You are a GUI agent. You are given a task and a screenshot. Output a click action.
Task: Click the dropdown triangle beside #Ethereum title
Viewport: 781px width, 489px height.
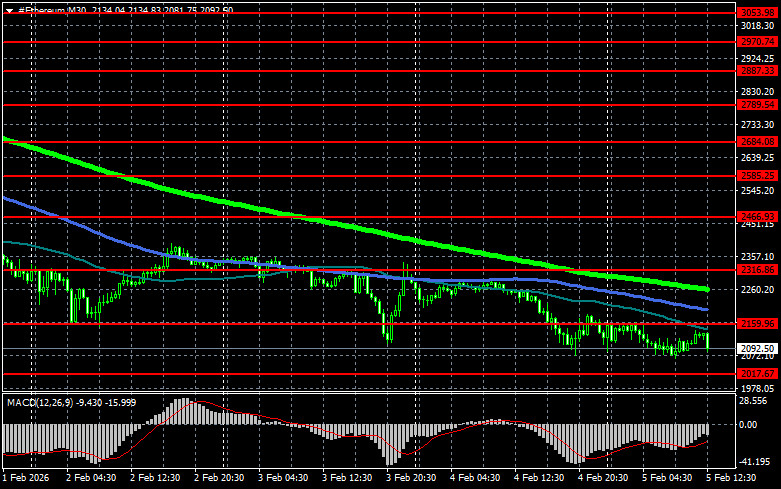[8, 10]
